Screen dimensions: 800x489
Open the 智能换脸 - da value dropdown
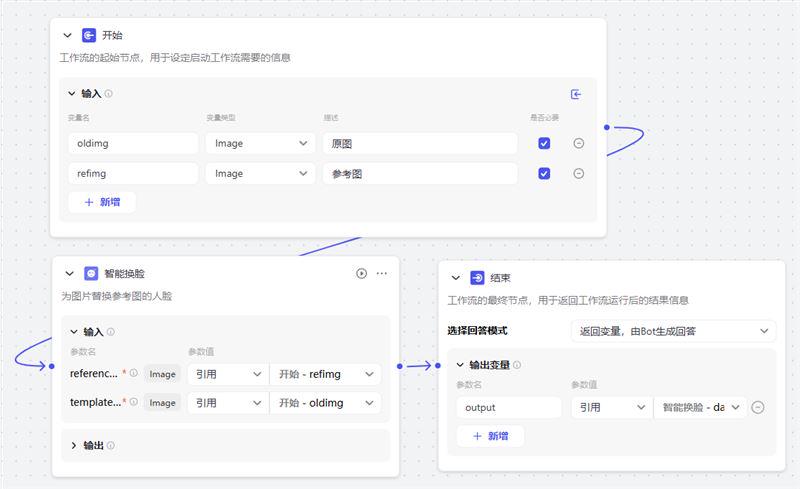pos(701,407)
